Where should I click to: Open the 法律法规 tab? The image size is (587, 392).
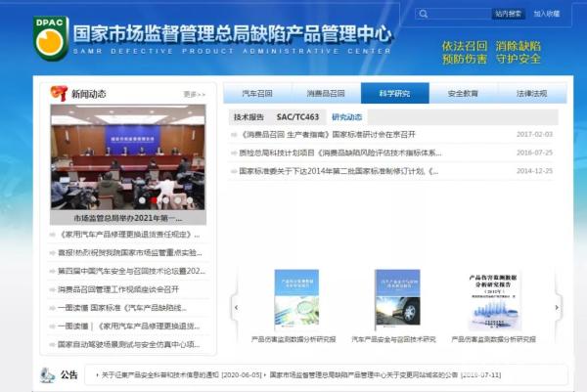coord(531,94)
